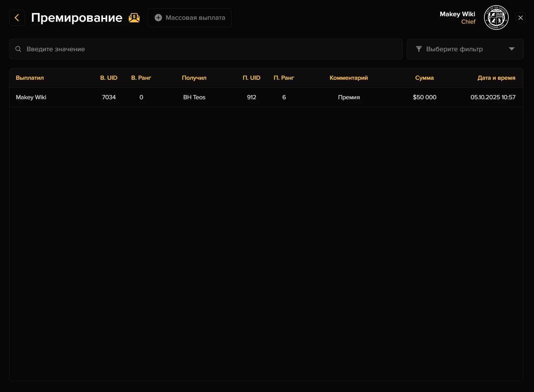This screenshot has width=534, height=392.
Task: Click the back arrow button
Action: (17, 18)
